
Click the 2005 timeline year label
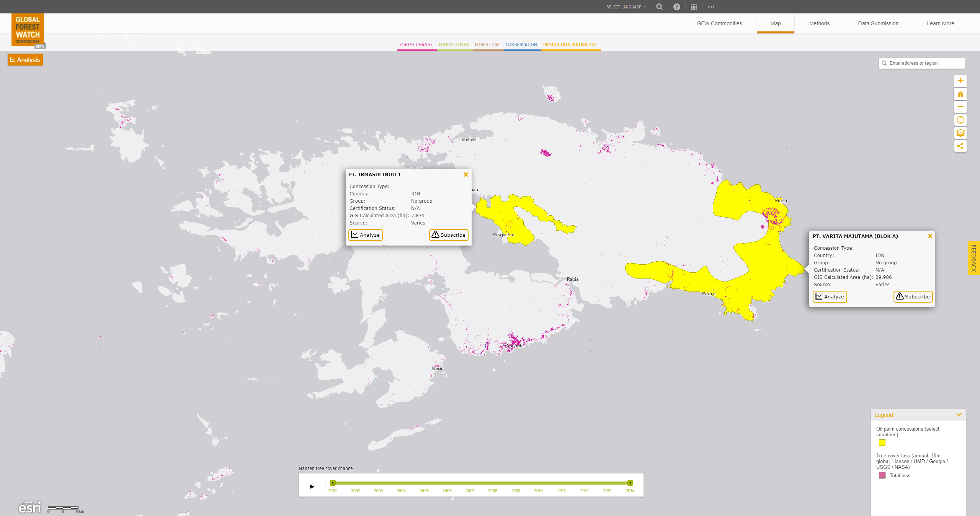(x=424, y=491)
